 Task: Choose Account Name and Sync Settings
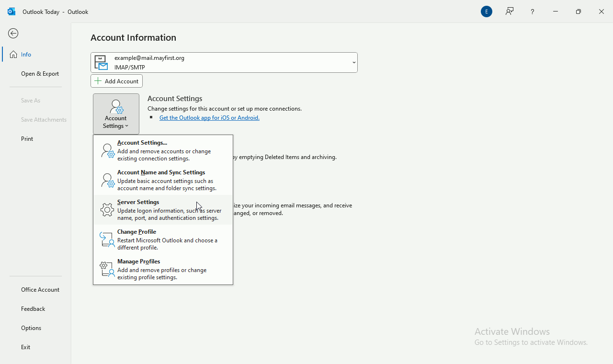[163, 180]
